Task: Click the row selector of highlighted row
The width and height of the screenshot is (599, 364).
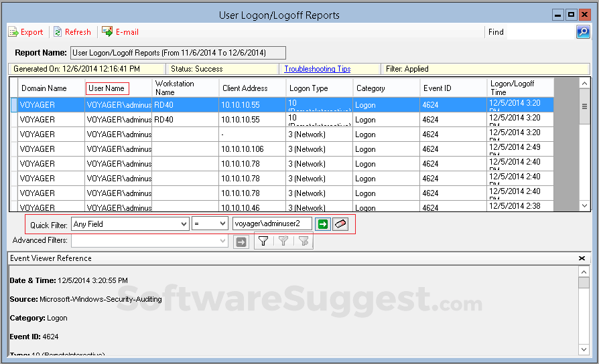Action: click(14, 104)
